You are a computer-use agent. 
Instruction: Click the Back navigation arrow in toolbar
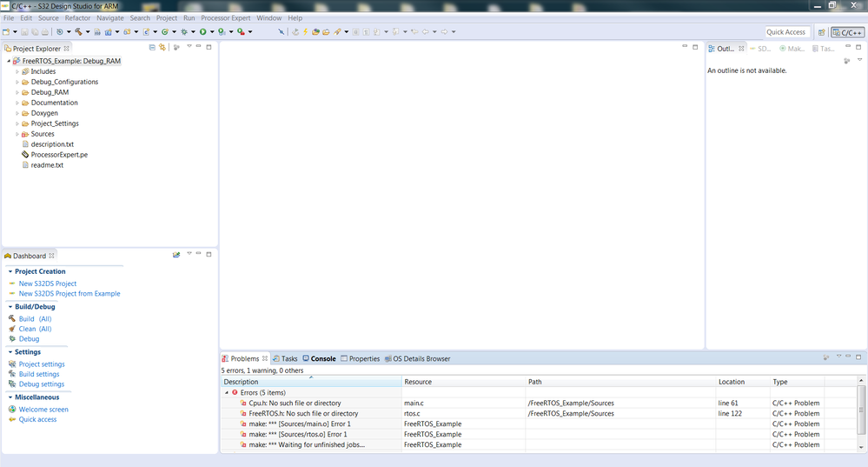(425, 31)
